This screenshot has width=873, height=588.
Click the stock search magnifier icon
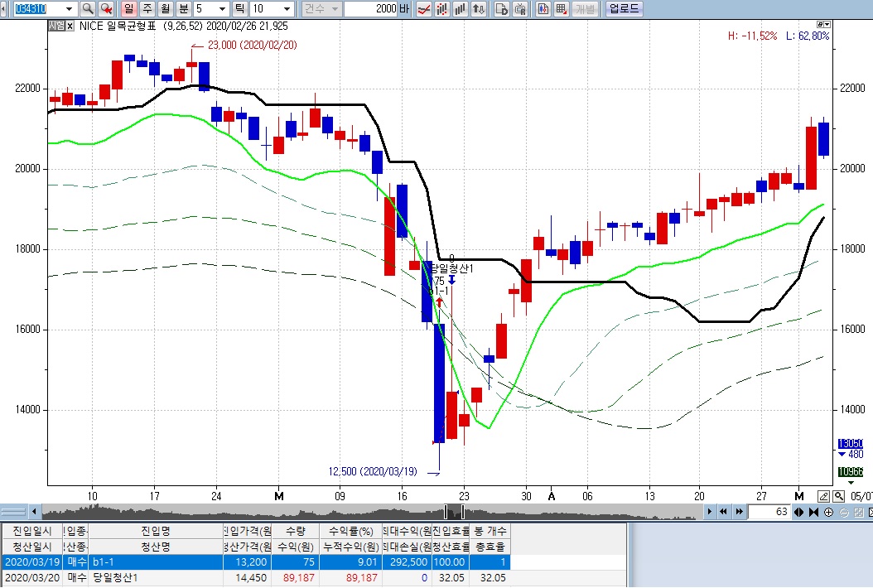click(x=87, y=9)
